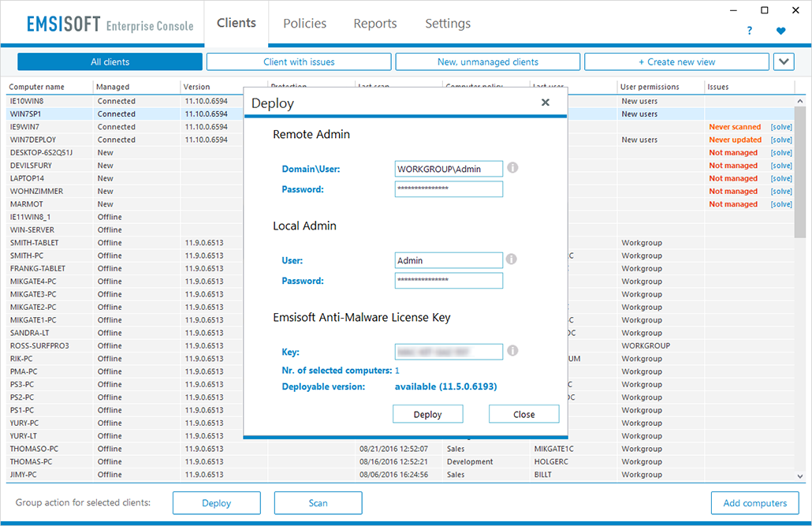Click solve link for Never updated
This screenshot has height=526, width=812.
pos(781,140)
